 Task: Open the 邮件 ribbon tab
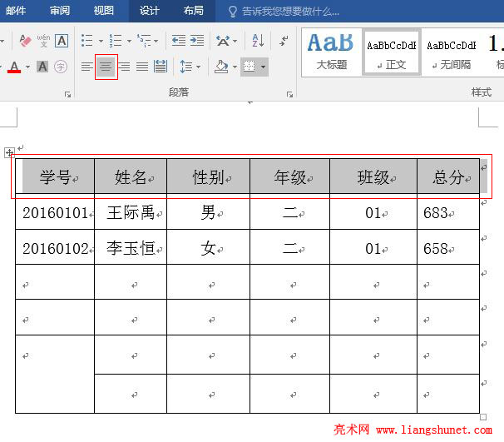pos(16,11)
